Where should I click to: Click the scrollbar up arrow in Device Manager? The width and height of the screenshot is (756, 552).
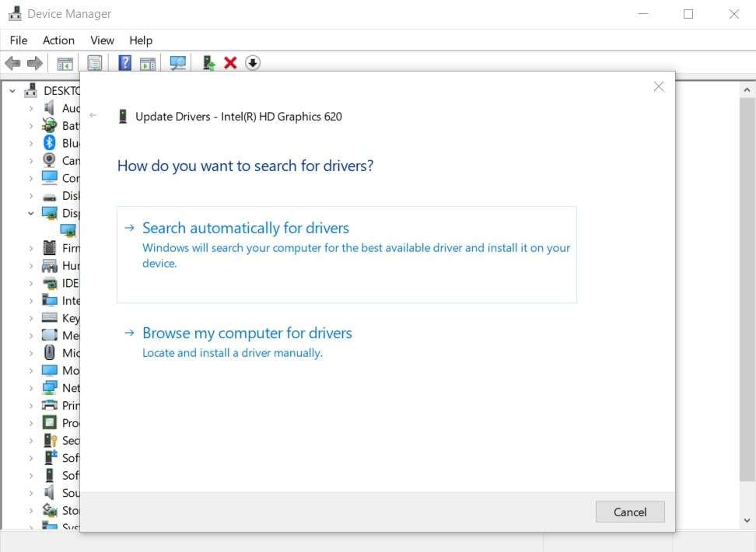(x=747, y=89)
